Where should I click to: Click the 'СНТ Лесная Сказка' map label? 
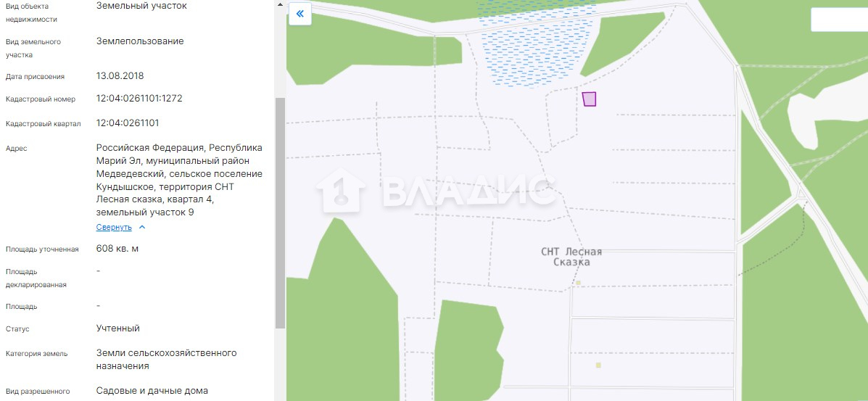tap(571, 257)
